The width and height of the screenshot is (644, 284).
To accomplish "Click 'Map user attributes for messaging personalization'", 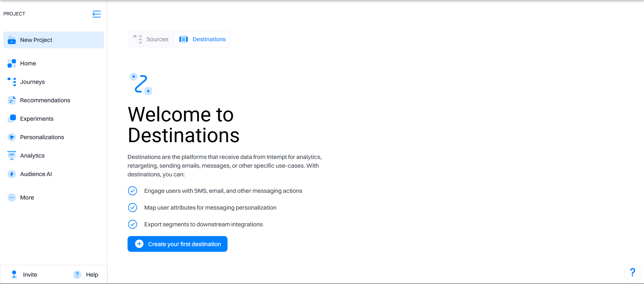I will click(x=210, y=208).
